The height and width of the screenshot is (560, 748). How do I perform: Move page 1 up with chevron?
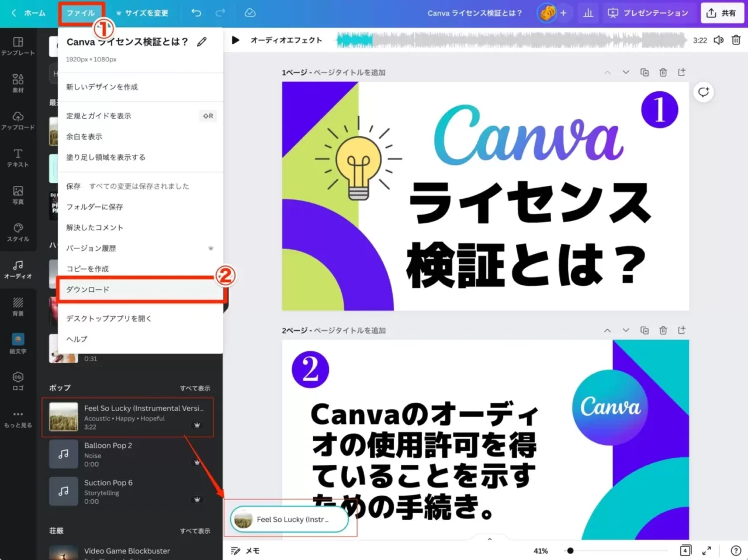click(607, 72)
